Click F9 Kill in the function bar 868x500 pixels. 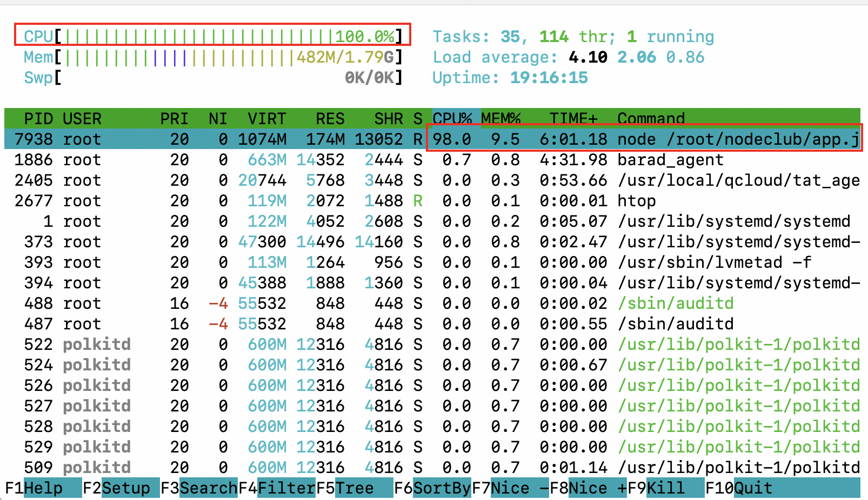tap(666, 488)
